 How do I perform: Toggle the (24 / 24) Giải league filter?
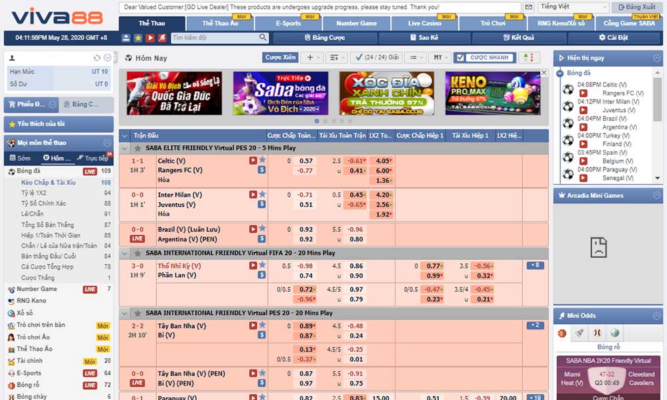[377, 57]
